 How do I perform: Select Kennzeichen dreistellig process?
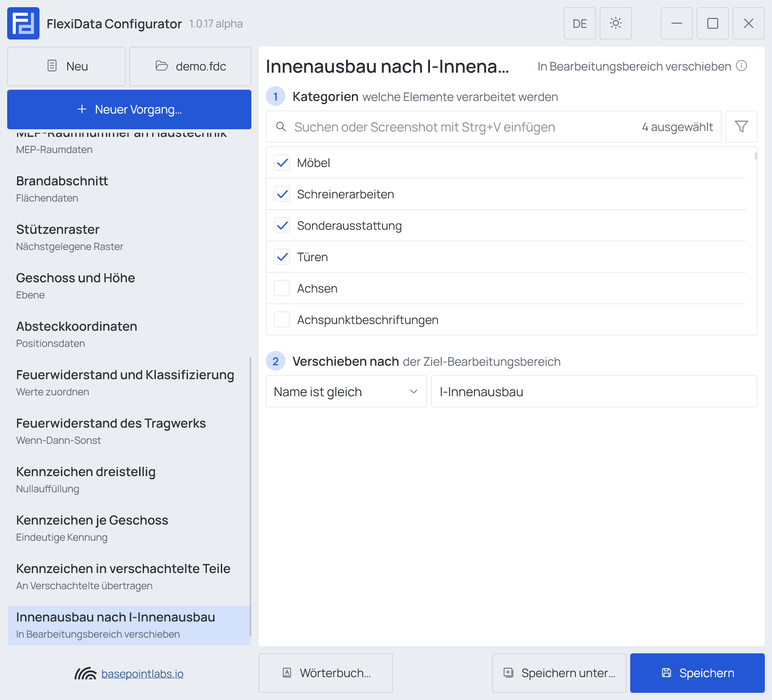point(128,479)
